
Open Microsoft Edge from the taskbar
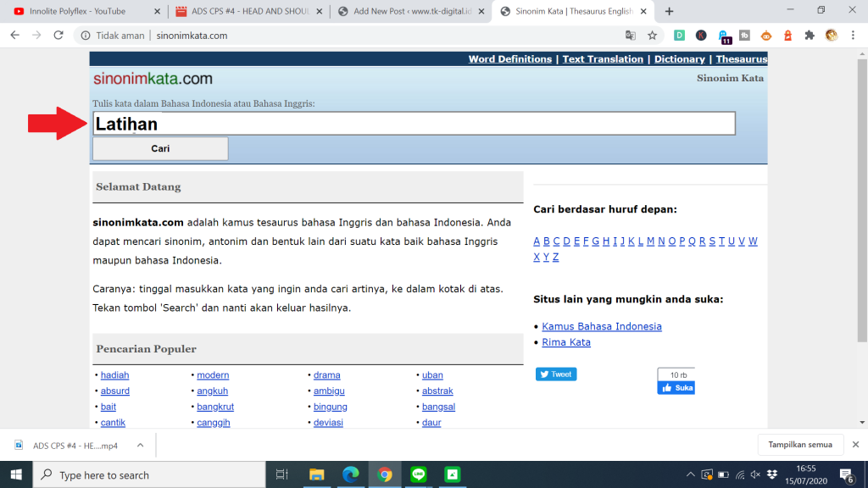pos(351,474)
